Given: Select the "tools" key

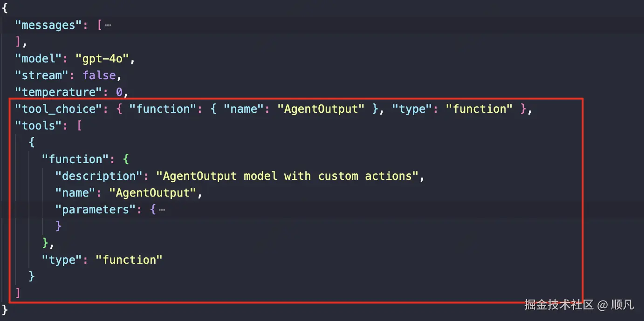Looking at the screenshot, I should point(39,126).
